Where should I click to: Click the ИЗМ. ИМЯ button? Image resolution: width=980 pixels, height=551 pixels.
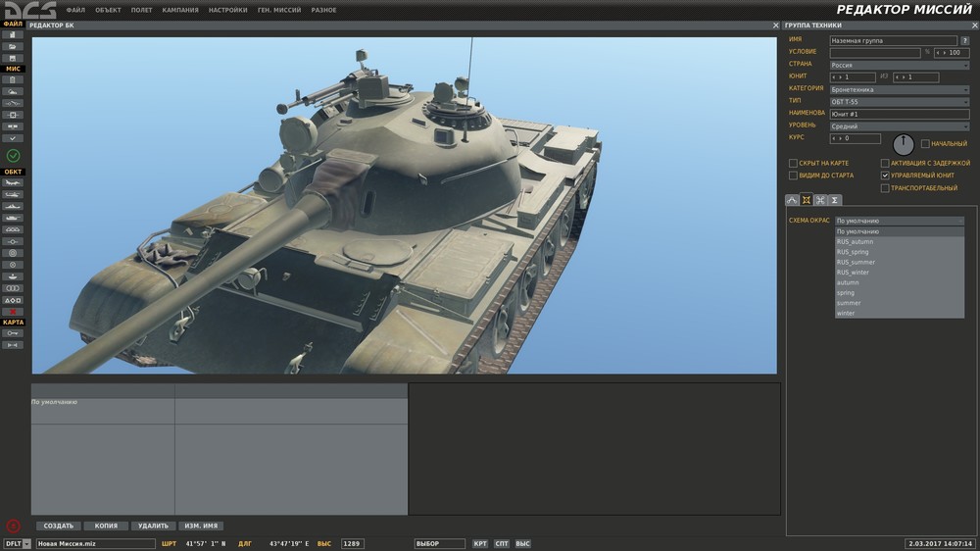[x=201, y=526]
